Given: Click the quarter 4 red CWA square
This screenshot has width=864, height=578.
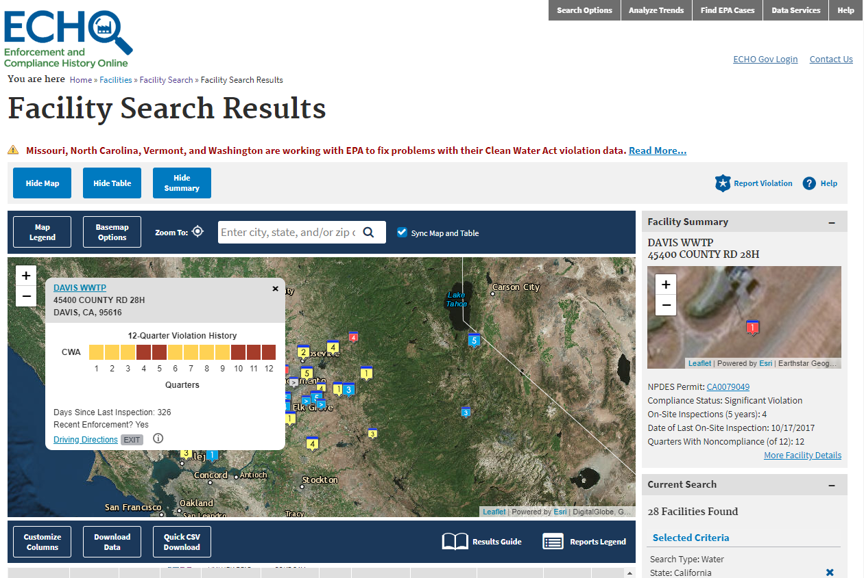Looking at the screenshot, I should point(143,352).
